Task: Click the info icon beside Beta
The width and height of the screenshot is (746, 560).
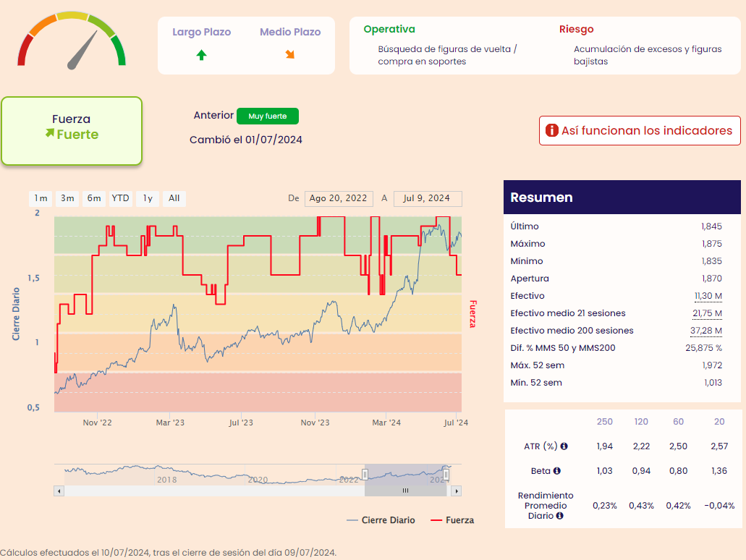Action: (557, 471)
